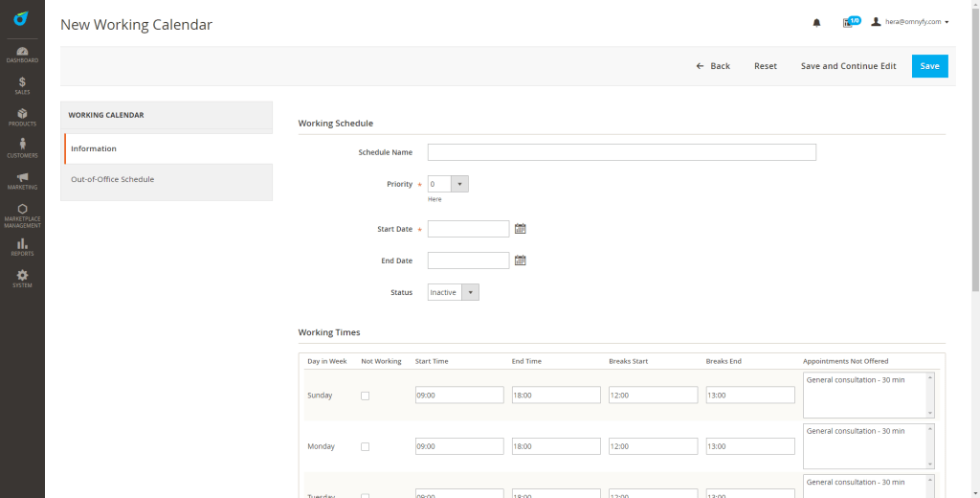
Task: Open the Start Date calendar picker
Action: coord(520,229)
